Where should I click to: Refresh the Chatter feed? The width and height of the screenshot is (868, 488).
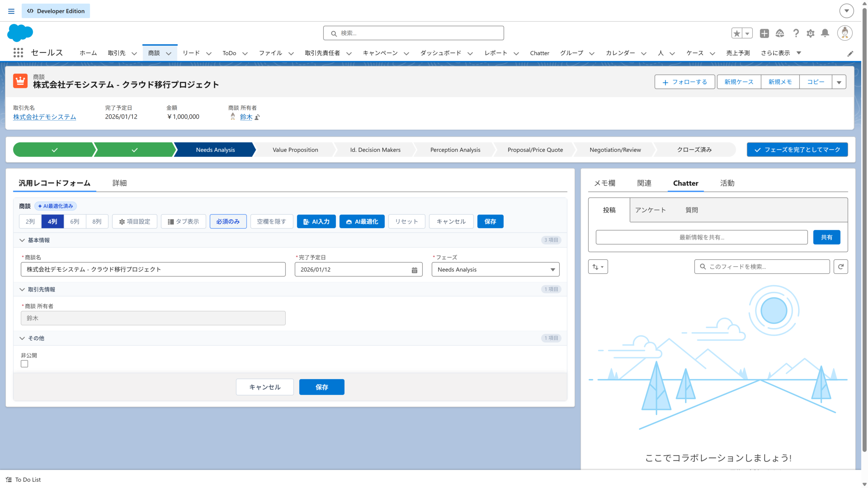[x=841, y=267]
